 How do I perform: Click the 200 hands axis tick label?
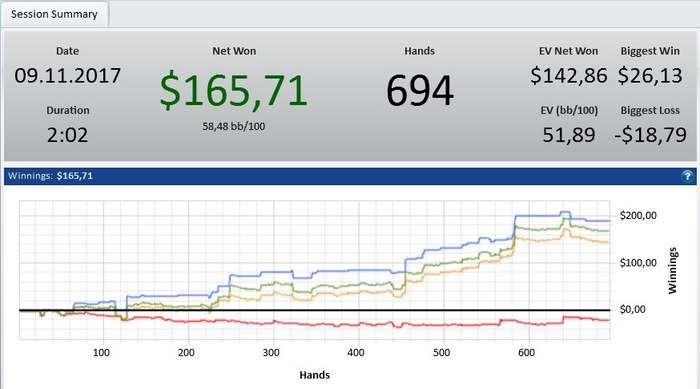(x=186, y=353)
